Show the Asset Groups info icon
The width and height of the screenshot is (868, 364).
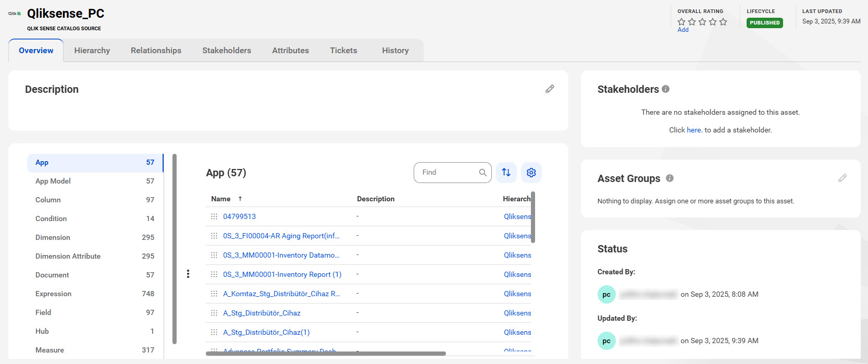tap(670, 178)
